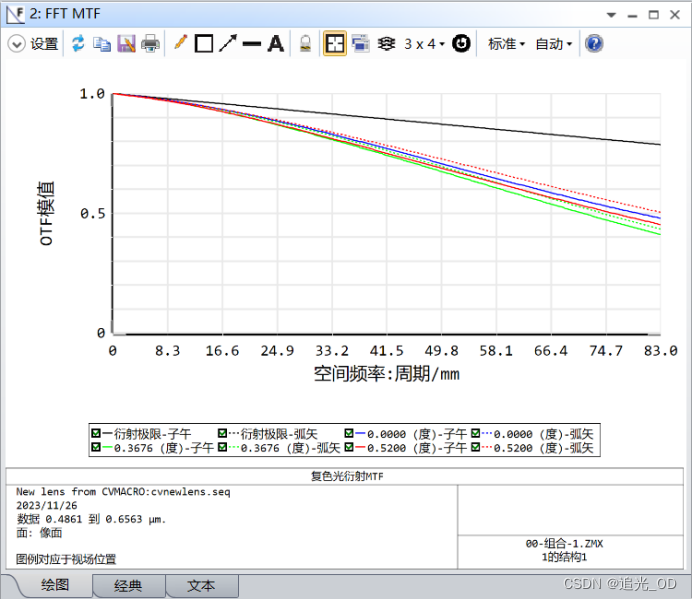
Task: Select the pencil annotation tool
Action: click(x=181, y=43)
